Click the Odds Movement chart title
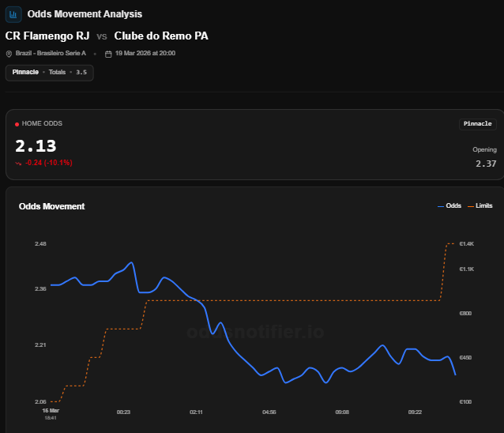This screenshot has height=433, width=504. click(52, 206)
